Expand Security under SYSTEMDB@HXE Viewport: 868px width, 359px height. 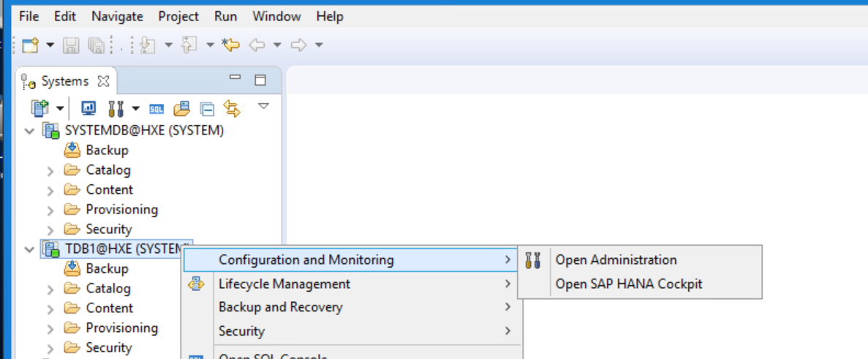tap(50, 230)
